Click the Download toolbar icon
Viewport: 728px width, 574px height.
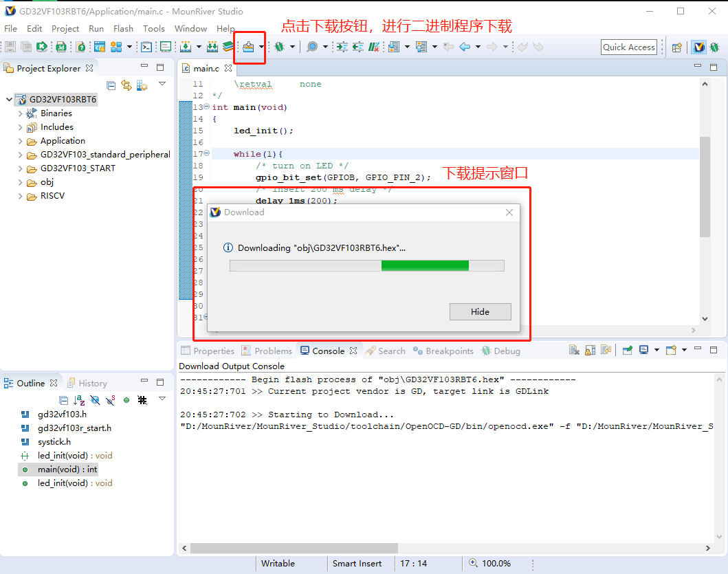click(x=248, y=47)
